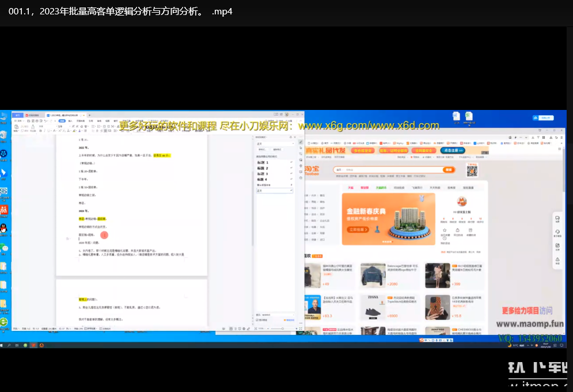Viewport: 573px width, 392px height.
Task: Select the 开始 ribbon tab in WPS
Action: pyautogui.click(x=62, y=120)
